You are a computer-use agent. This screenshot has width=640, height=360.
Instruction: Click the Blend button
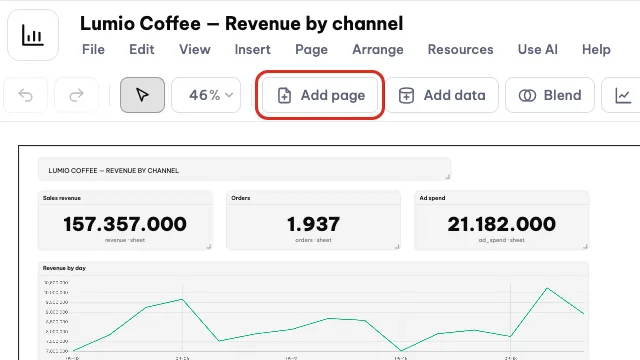click(550, 95)
